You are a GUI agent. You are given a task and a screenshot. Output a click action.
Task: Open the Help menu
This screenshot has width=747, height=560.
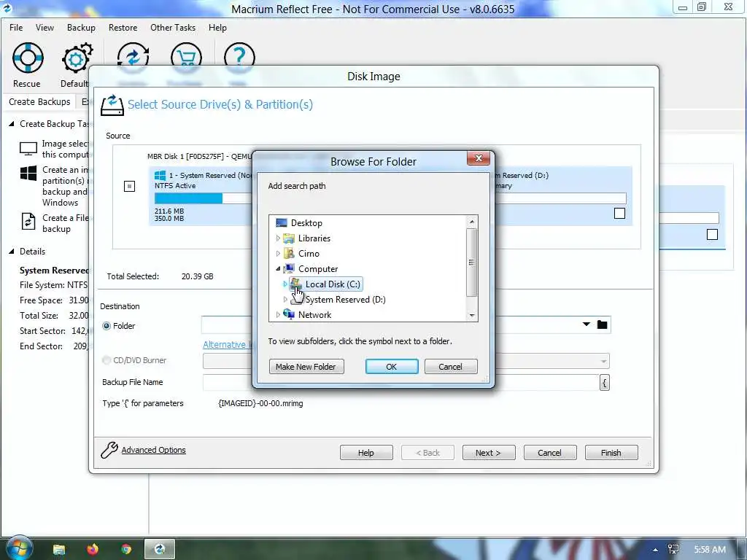(x=217, y=28)
